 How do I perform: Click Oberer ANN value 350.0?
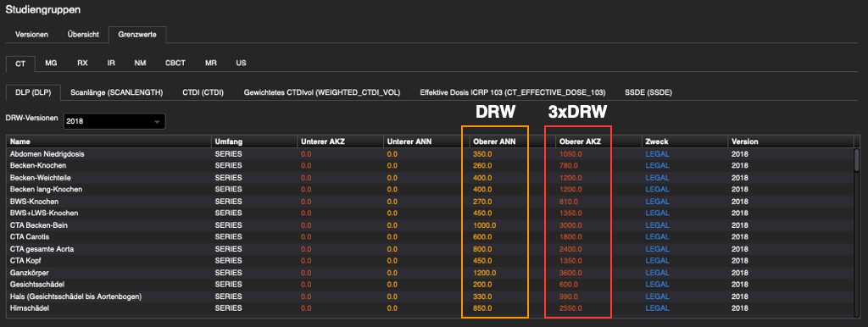[481, 154]
